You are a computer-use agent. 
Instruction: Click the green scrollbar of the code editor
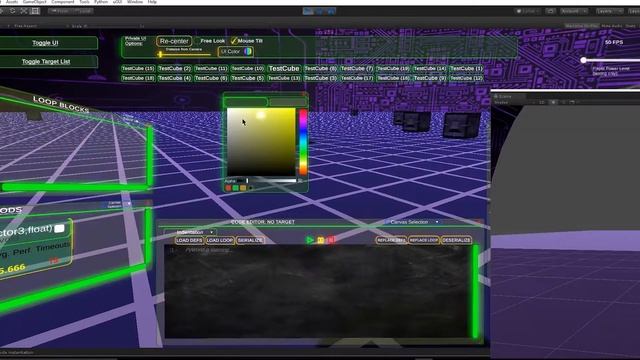[475, 291]
